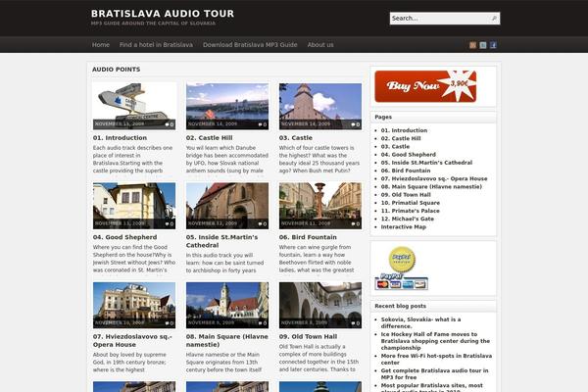Screen dimensions: 588x392
Task: Select 11. Primate's Palace in Pages sidebar
Action: point(410,211)
